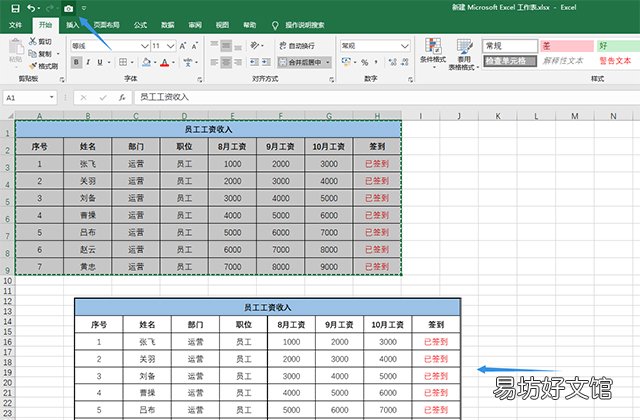Switch to the Insert (插入) tab
Image resolution: width=640 pixels, height=420 pixels.
coord(72,25)
